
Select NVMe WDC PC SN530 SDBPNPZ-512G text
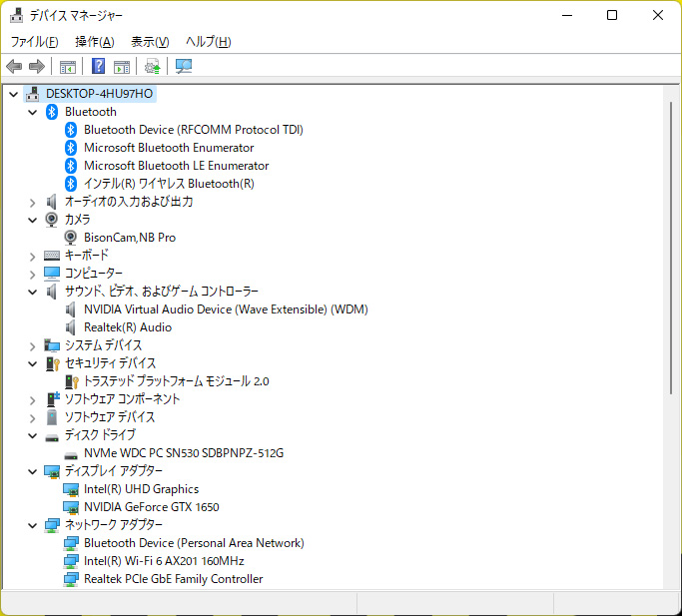pos(184,453)
